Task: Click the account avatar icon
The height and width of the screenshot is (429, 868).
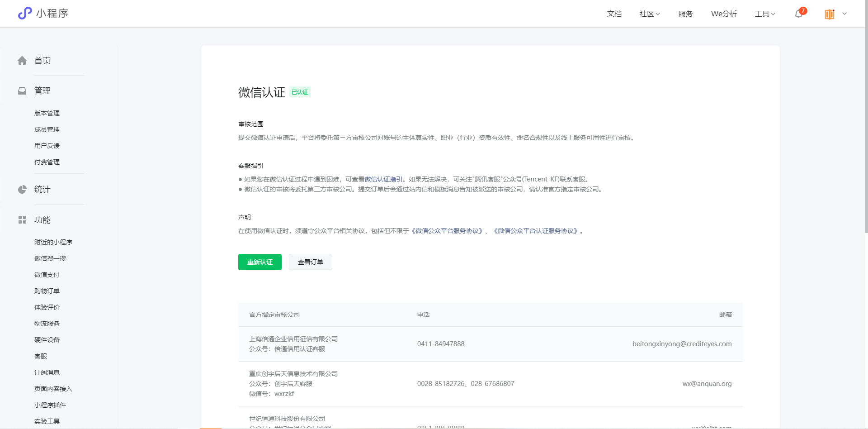Action: point(830,14)
